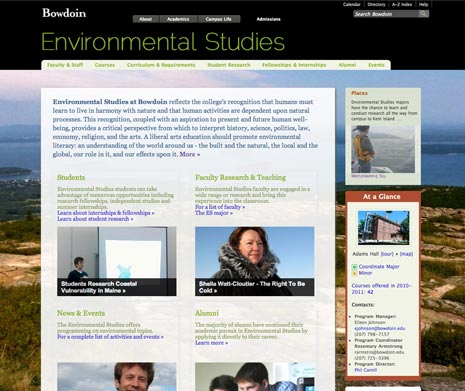The height and width of the screenshot is (391, 465).
Task: Click rarmstro@bowdoin.edu email address
Action: point(379,352)
